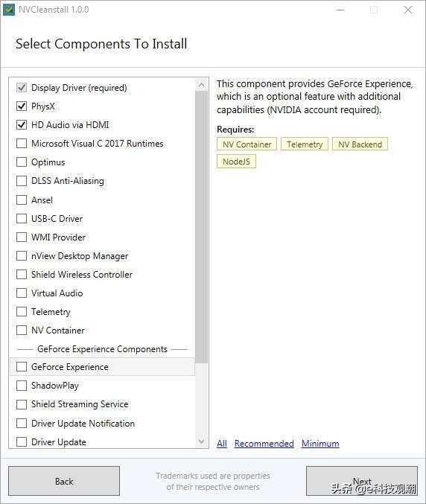Click the NVCleanstall app icon in title bar
Viewport: 426px width, 504px height.
coord(9,10)
